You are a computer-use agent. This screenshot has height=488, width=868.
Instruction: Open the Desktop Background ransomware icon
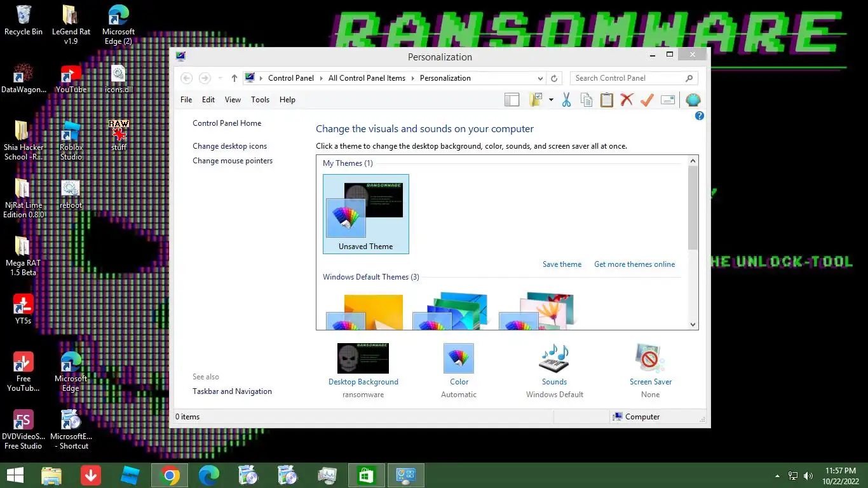363,358
